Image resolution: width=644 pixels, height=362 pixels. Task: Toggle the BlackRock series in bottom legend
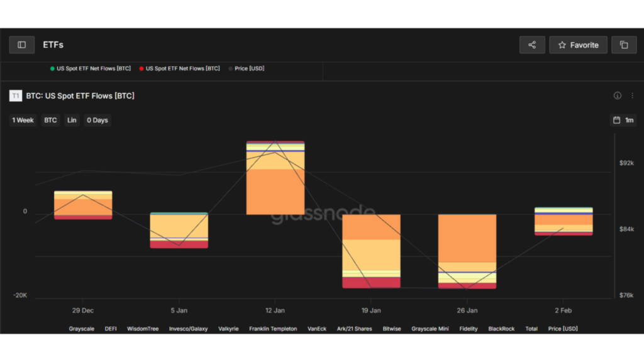coord(501,329)
